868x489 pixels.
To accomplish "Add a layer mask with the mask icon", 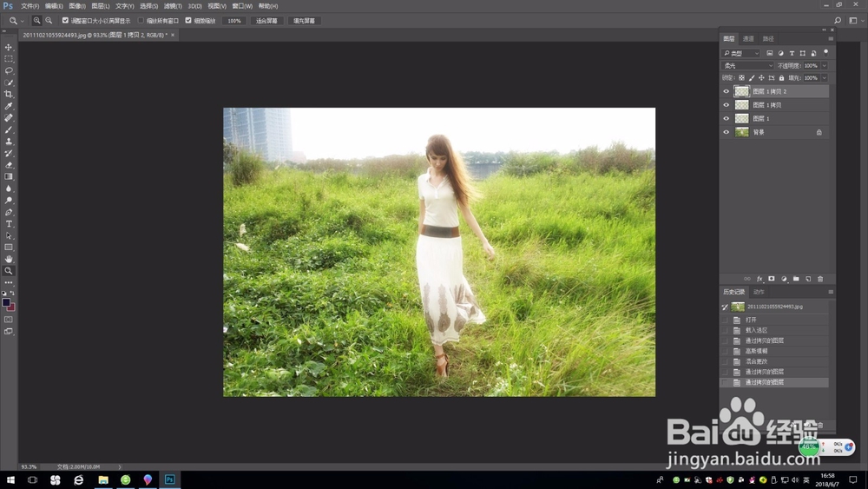I will click(771, 279).
